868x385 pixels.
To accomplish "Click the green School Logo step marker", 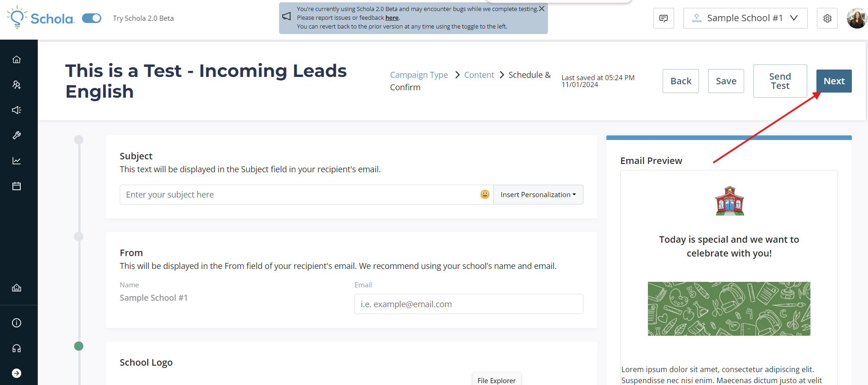I will click(79, 346).
